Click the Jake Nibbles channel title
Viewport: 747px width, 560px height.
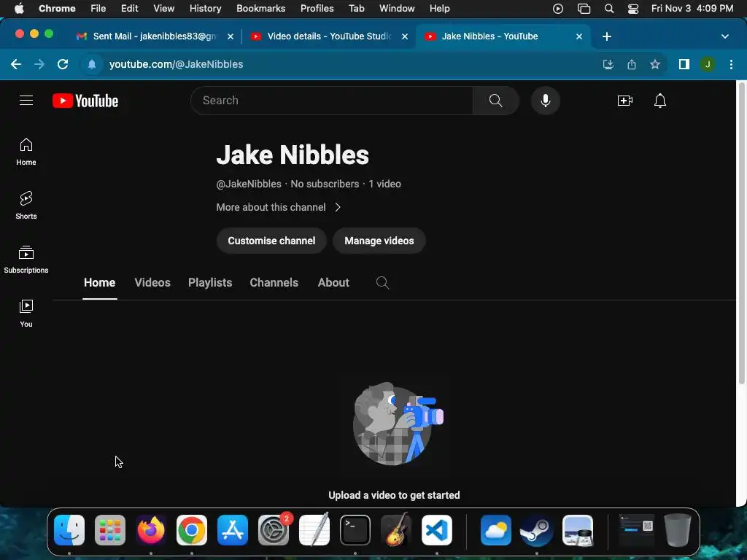(293, 155)
